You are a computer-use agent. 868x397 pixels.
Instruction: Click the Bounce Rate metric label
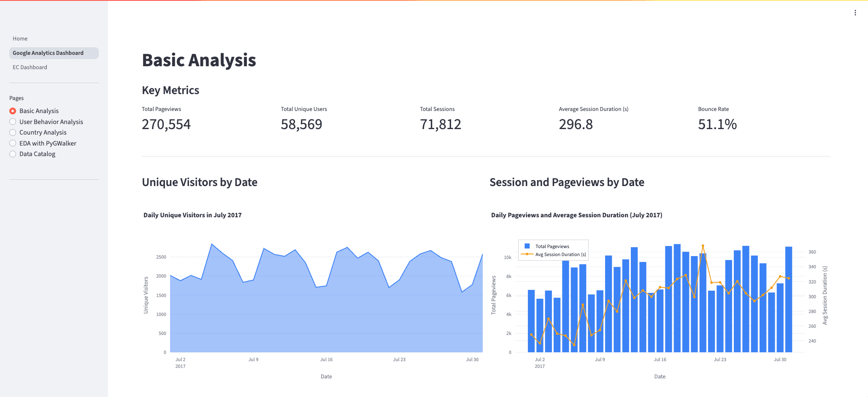[713, 109]
